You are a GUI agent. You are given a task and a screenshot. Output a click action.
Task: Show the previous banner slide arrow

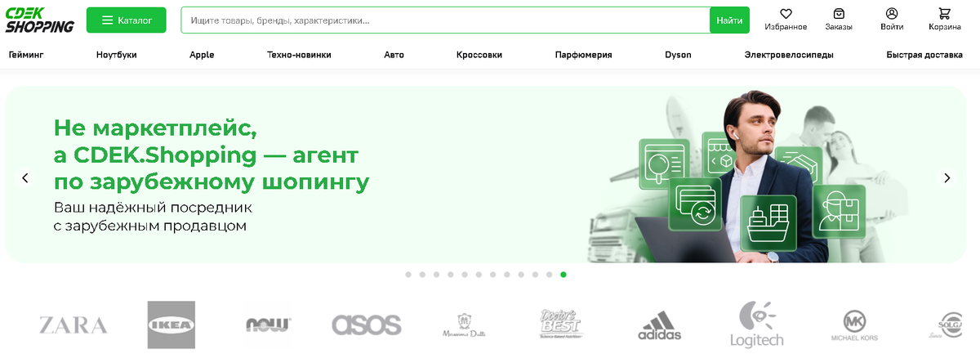pos(25,177)
